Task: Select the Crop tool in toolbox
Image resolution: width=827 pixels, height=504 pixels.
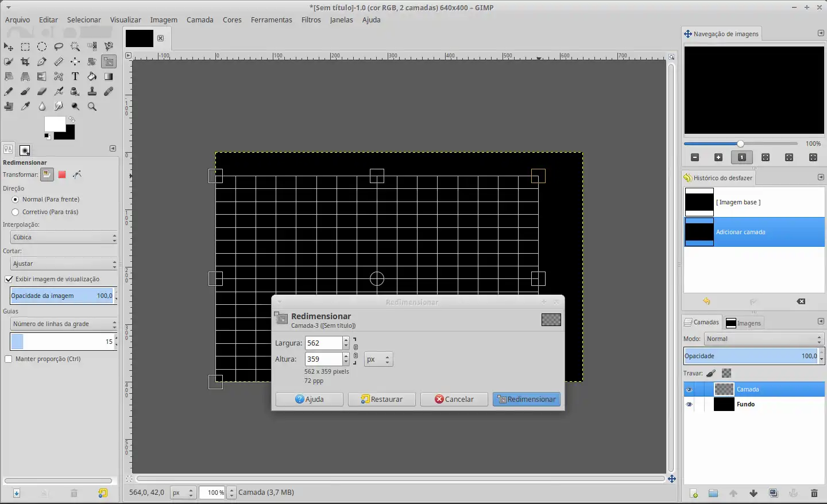Action: [25, 61]
